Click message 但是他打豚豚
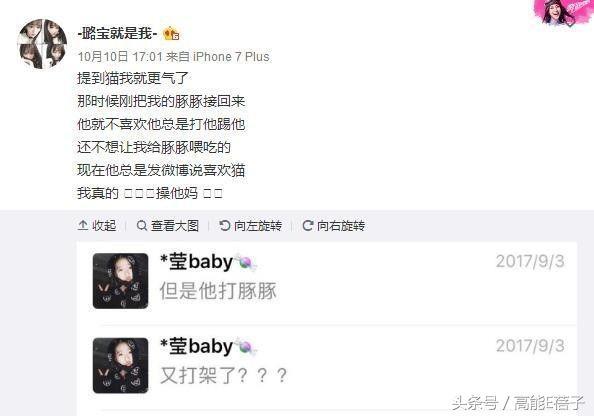594x416 pixels. point(218,291)
